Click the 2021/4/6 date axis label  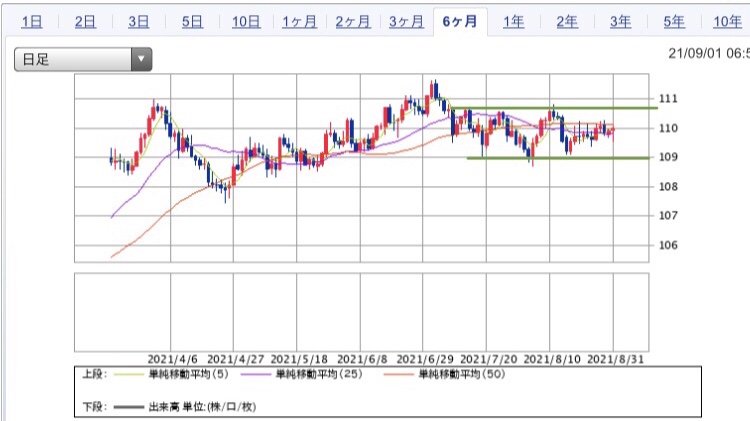tap(172, 359)
